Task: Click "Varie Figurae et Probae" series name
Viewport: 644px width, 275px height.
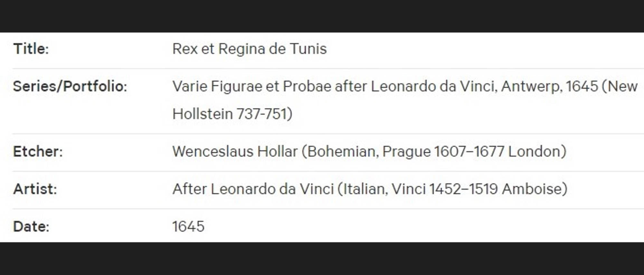Action: coord(252,87)
